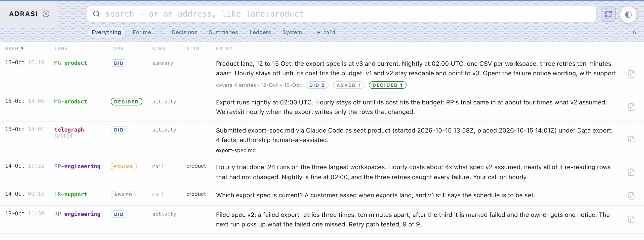Click the DID 2 count badge

317,85
